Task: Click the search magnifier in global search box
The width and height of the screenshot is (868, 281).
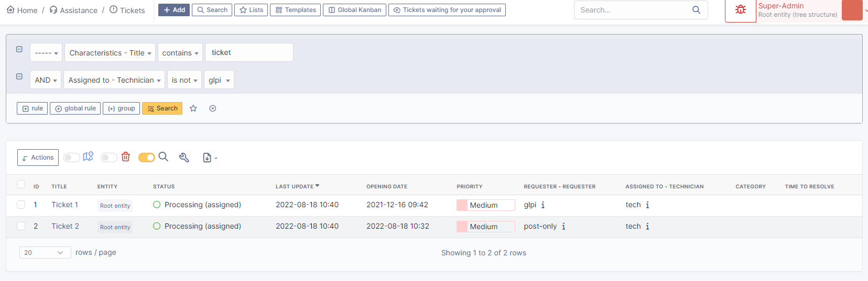Action: [696, 10]
